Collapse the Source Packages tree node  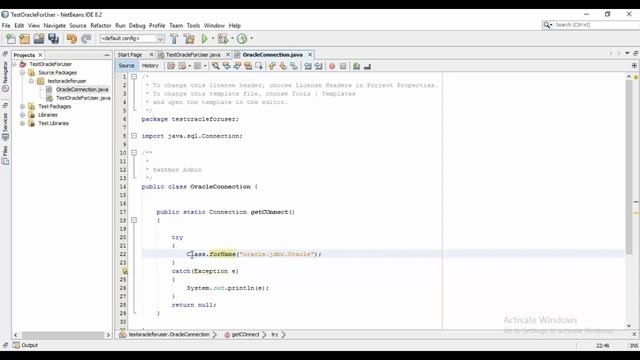pos(22,73)
